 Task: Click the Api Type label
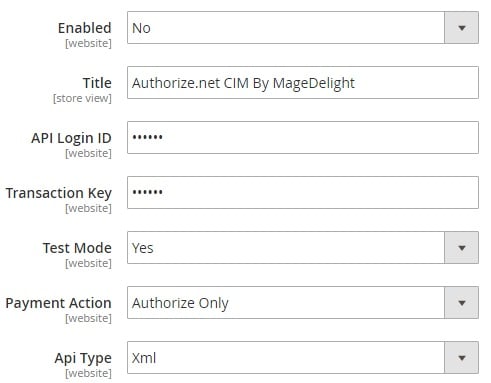pos(83,359)
